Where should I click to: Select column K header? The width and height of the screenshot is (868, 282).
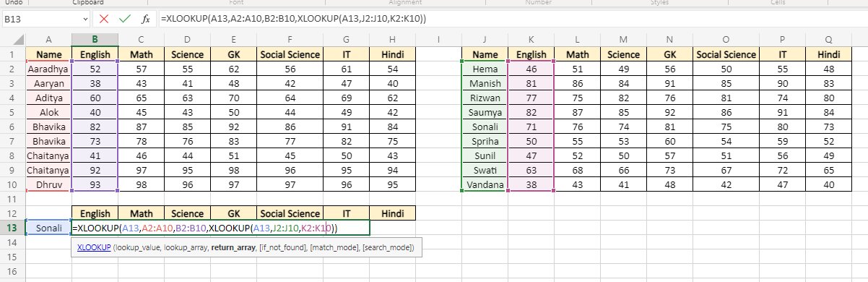coord(531,39)
